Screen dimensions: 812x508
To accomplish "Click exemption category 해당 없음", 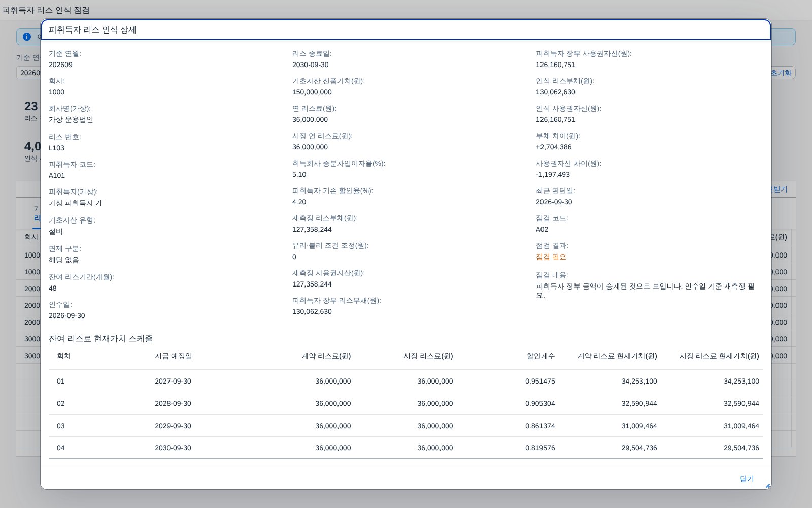I will pos(64,260).
